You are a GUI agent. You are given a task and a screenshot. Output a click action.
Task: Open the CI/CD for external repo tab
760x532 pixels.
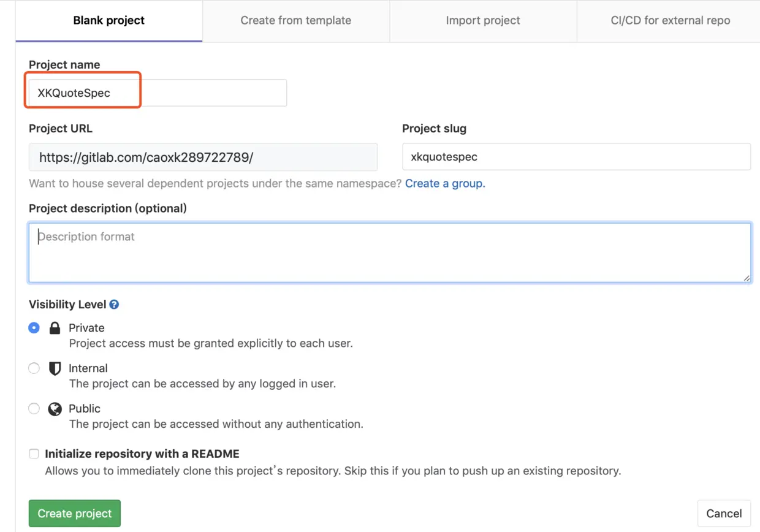tap(670, 21)
